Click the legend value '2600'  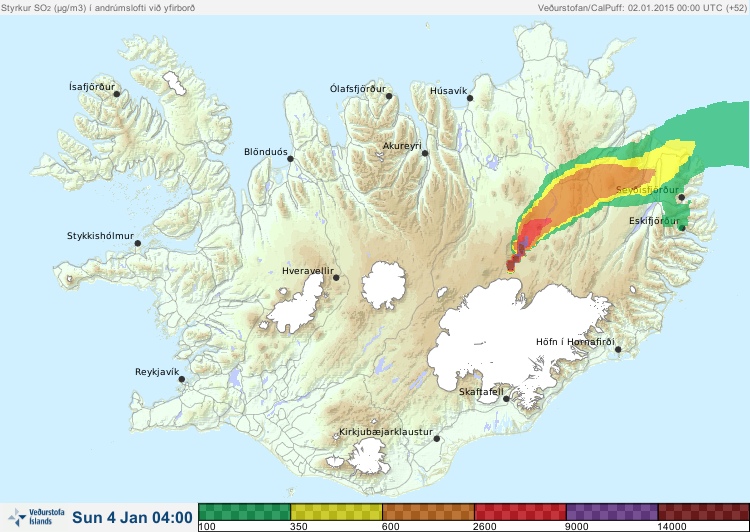click(x=485, y=527)
